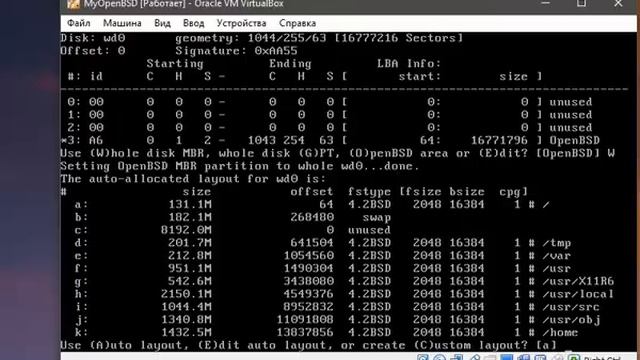Click offset '3438080' in row g

click(x=309, y=281)
